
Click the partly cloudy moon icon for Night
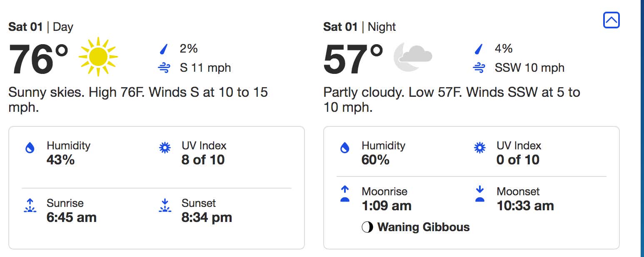pyautogui.click(x=413, y=56)
